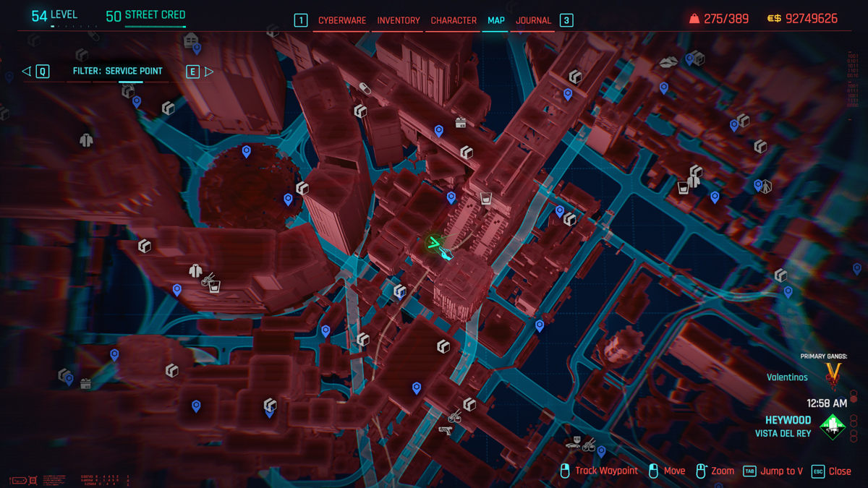The height and width of the screenshot is (488, 868).
Task: Click the carry weight backpack icon
Action: [694, 19]
